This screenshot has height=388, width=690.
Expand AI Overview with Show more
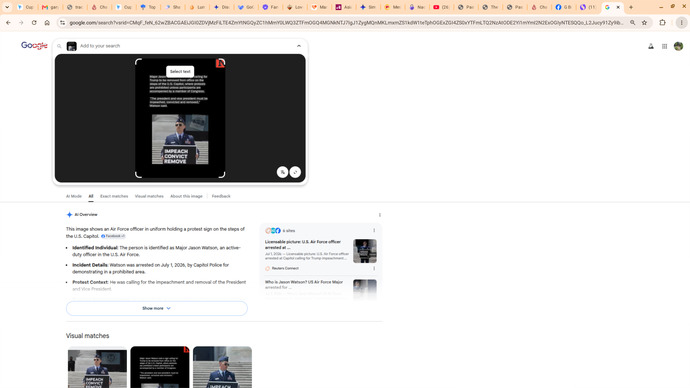(157, 308)
